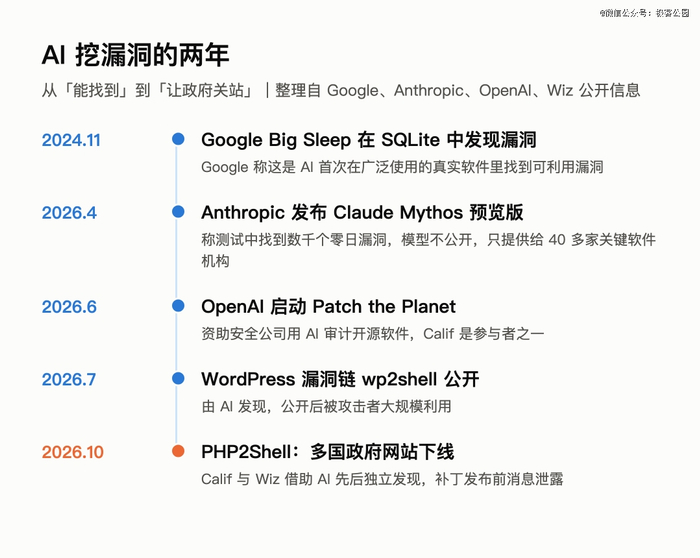The image size is (700, 558).
Task: Click the blue timeline dot for 2024.11
Action: click(x=178, y=139)
